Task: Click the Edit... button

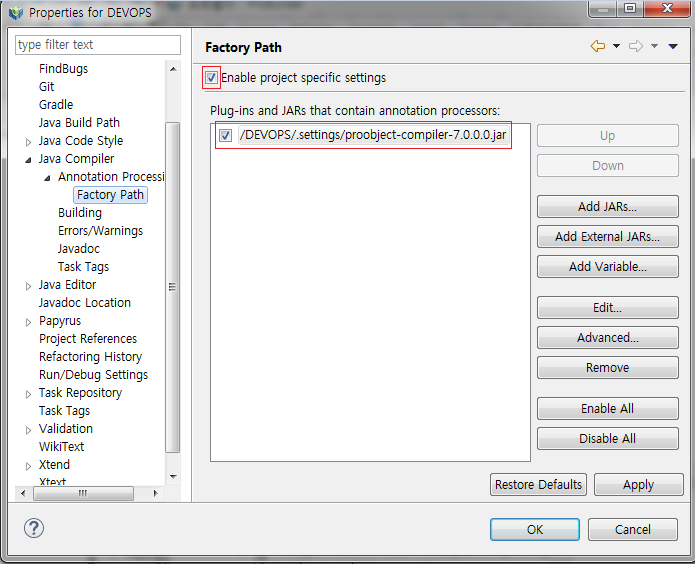Action: (x=608, y=308)
